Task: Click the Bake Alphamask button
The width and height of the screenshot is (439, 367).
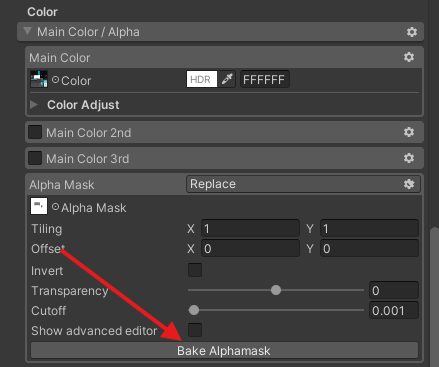Action: [x=224, y=351]
